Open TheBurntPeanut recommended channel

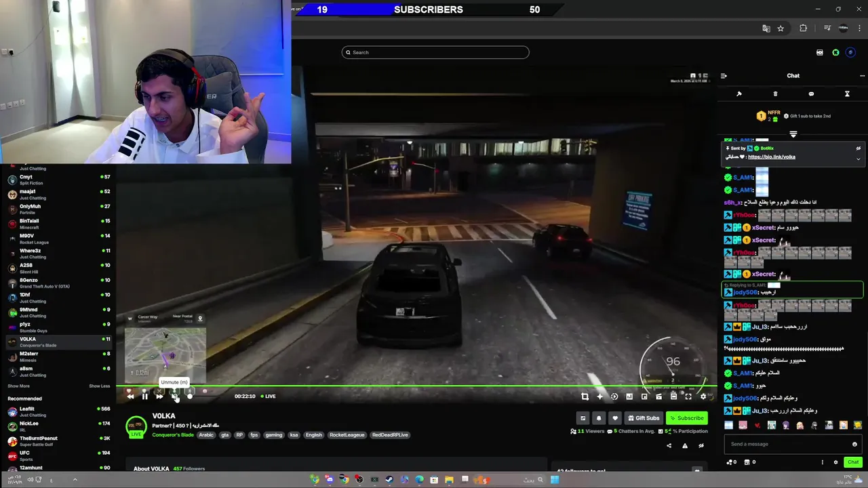(58, 441)
